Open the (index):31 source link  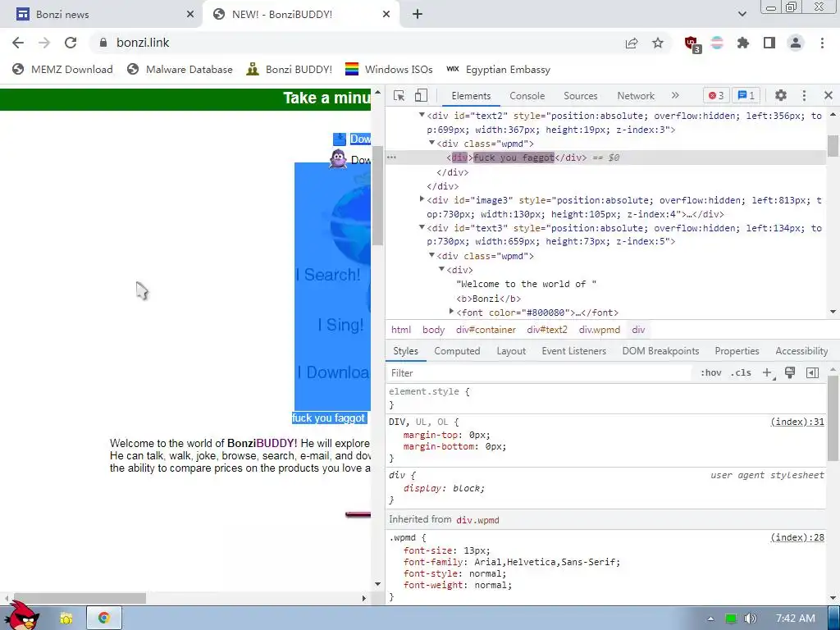click(x=797, y=422)
